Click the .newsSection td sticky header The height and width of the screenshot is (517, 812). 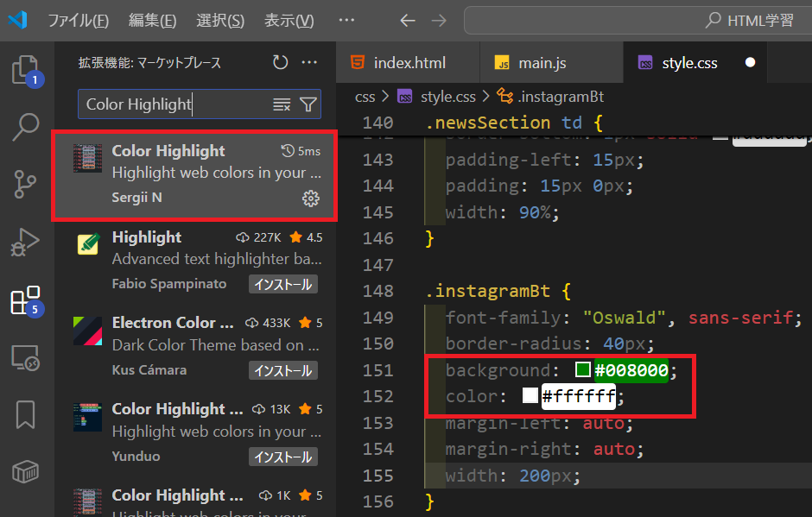tap(514, 123)
